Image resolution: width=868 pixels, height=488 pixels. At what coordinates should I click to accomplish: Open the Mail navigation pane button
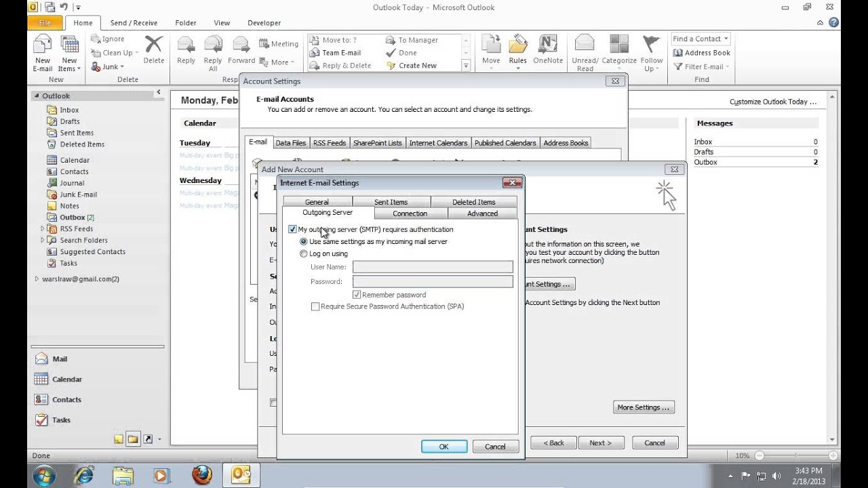(x=98, y=359)
